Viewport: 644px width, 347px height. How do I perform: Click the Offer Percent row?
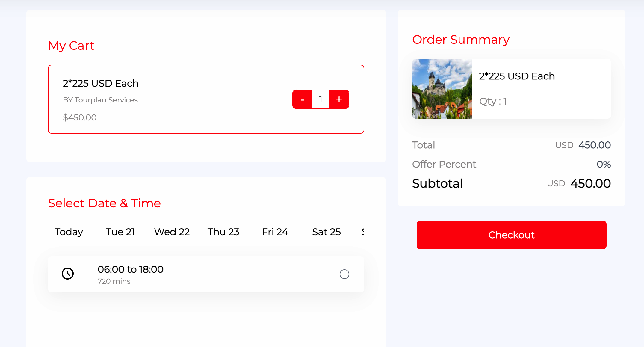[444, 164]
